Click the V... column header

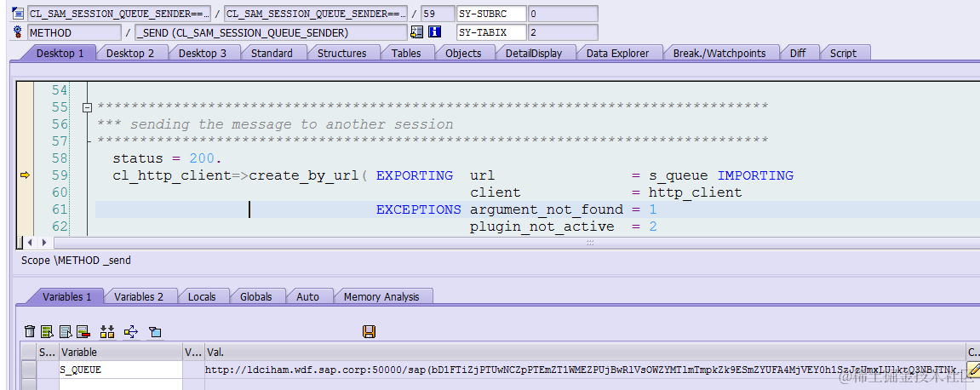click(194, 352)
